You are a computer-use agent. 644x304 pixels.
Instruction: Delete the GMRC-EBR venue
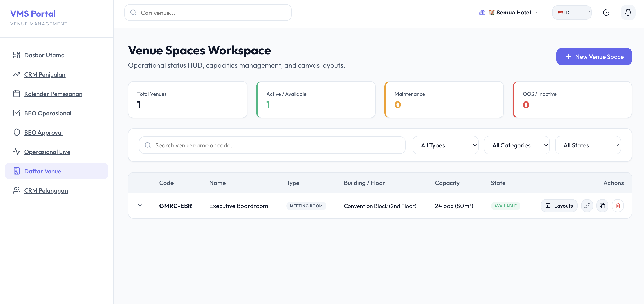[618, 206]
